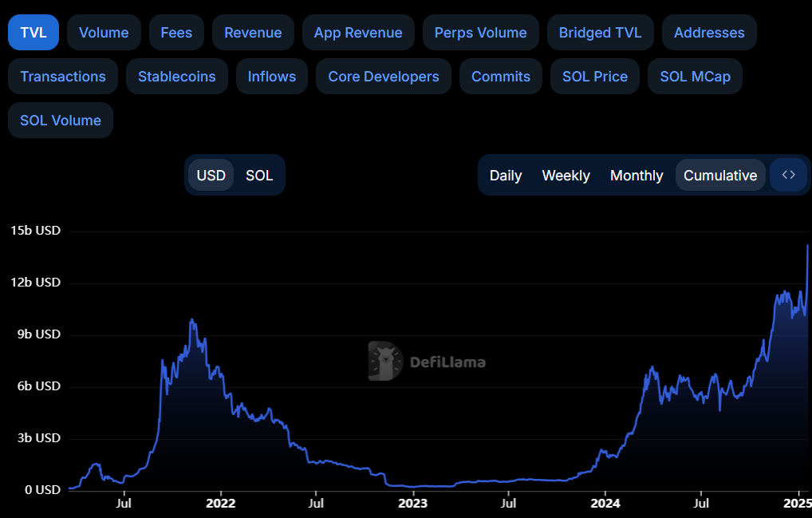Open the Revenue metric
The width and height of the screenshot is (812, 518).
pyautogui.click(x=253, y=32)
